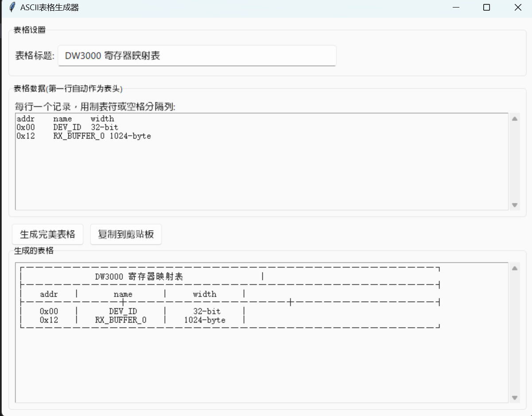Click the 0x12 cell in generated table
Viewport: 532px width, 416px height.
click(x=49, y=320)
